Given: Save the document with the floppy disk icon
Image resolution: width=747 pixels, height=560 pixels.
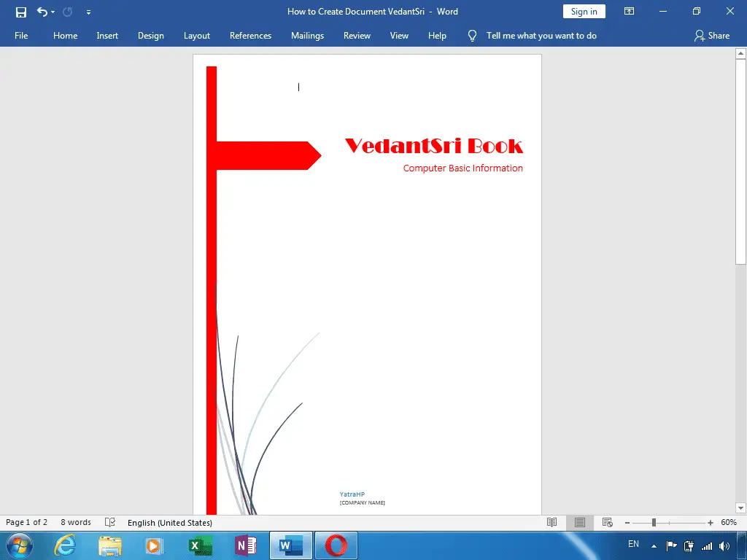Looking at the screenshot, I should point(21,12).
